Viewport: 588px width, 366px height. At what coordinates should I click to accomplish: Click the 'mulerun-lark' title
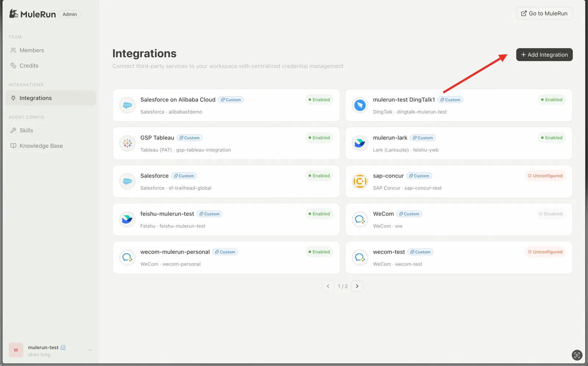pyautogui.click(x=390, y=138)
